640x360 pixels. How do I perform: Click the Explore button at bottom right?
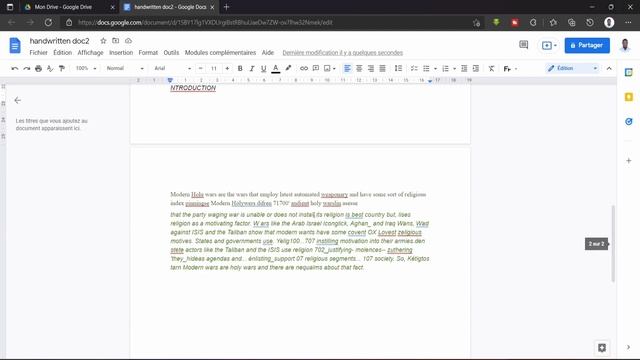click(x=602, y=348)
